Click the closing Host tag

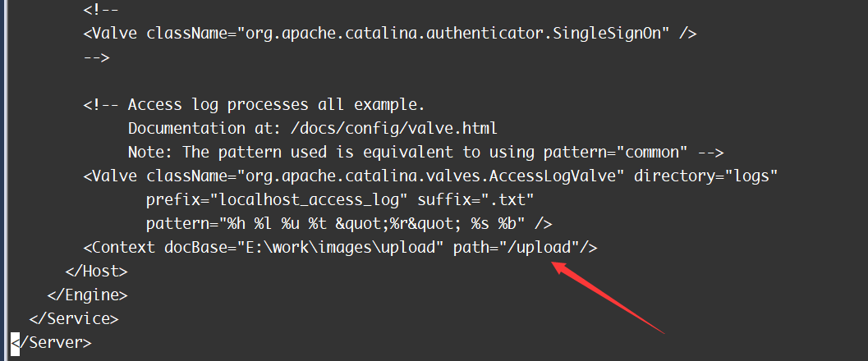point(96,271)
